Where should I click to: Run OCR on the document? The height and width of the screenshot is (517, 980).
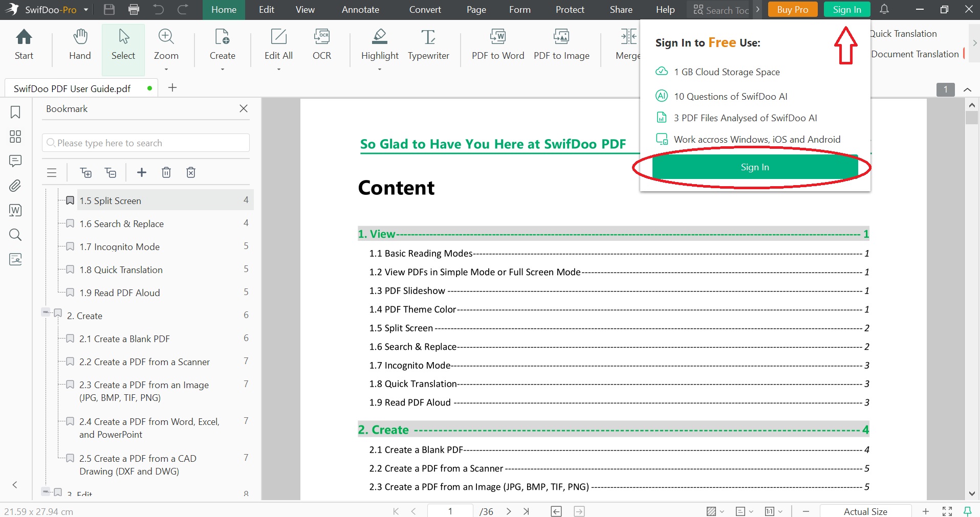coord(322,45)
